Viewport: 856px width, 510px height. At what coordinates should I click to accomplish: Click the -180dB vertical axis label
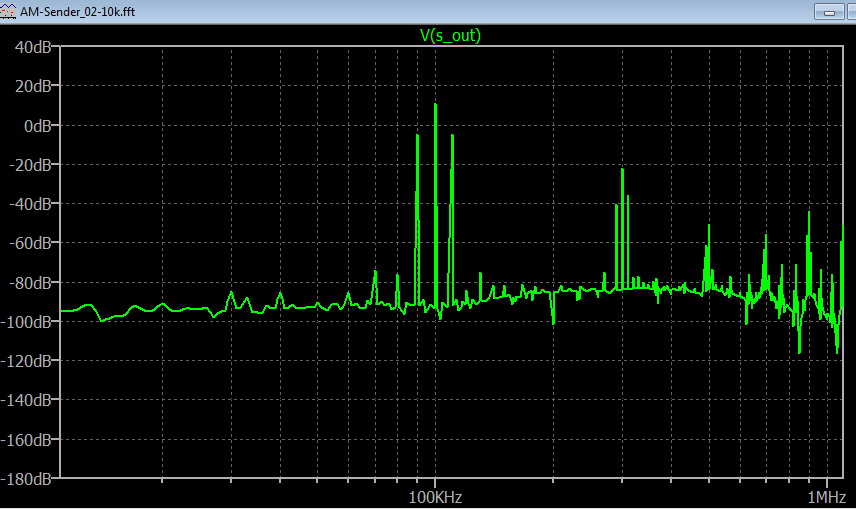pyautogui.click(x=30, y=479)
